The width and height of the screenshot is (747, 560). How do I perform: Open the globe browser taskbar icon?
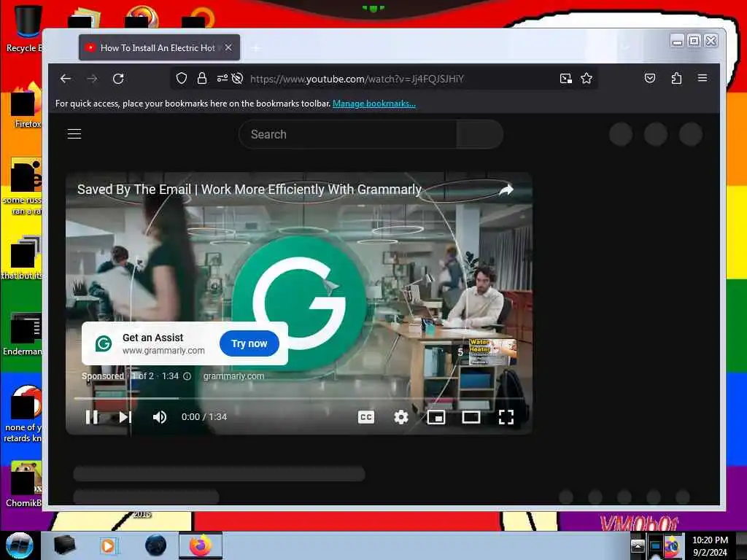pos(156,545)
